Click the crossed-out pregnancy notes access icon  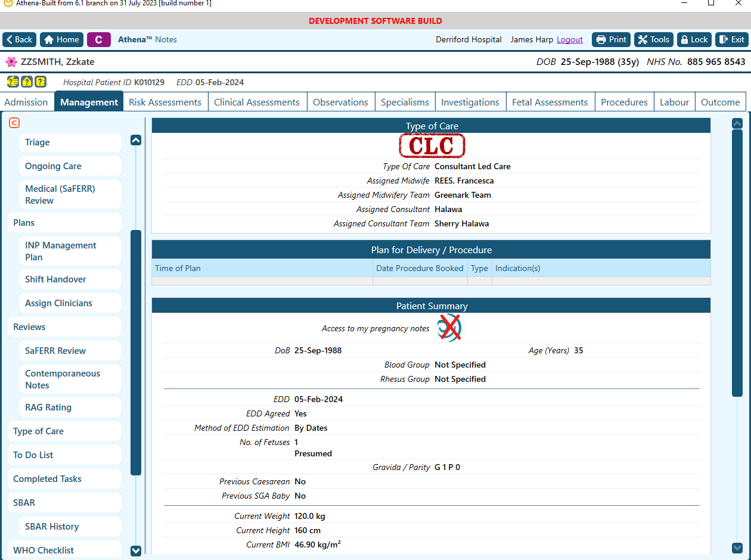(x=449, y=328)
